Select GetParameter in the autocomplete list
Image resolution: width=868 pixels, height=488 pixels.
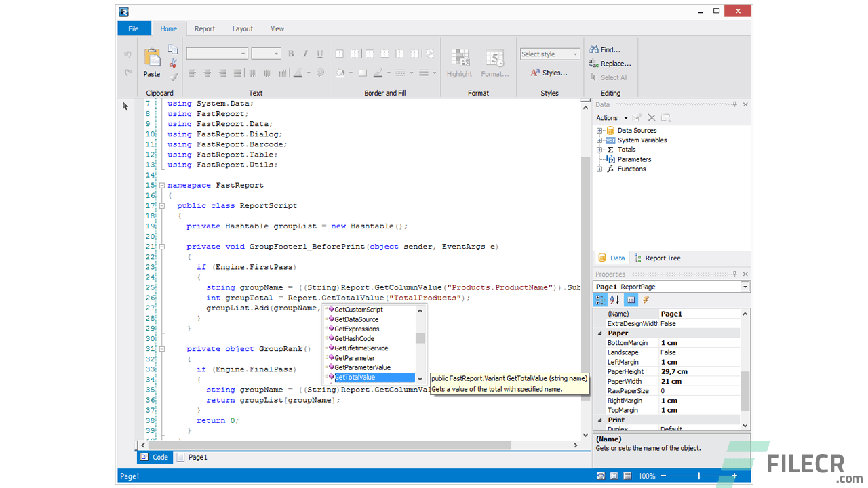pyautogui.click(x=355, y=358)
